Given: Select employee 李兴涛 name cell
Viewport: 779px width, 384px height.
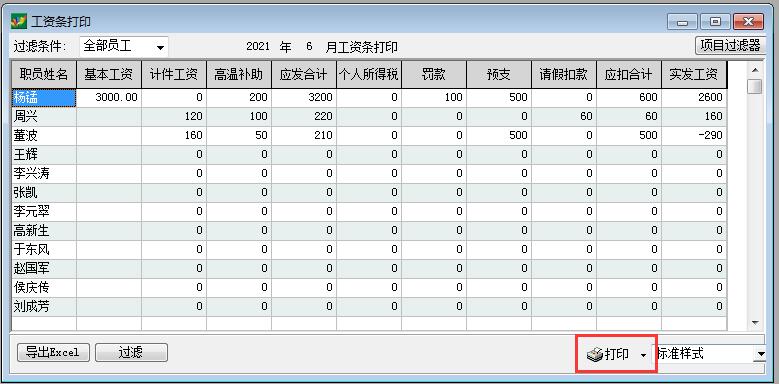Looking at the screenshot, I should (44, 174).
